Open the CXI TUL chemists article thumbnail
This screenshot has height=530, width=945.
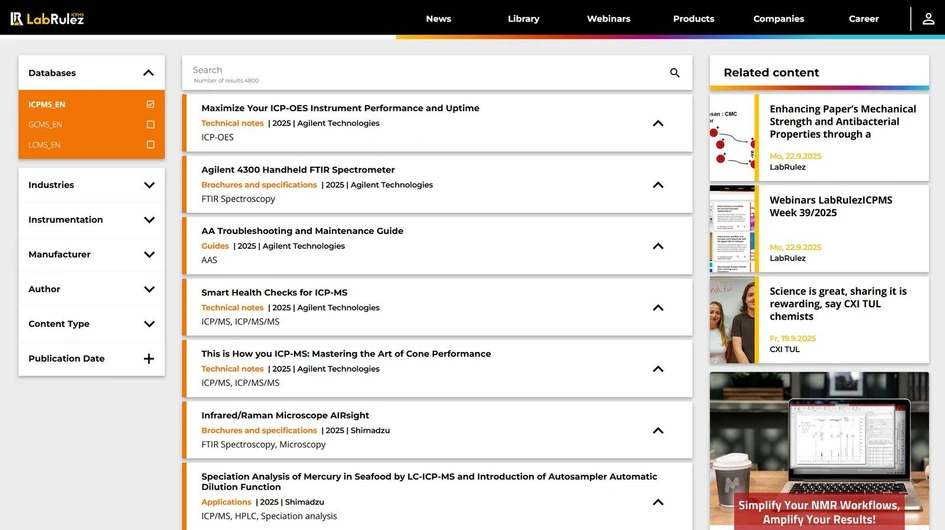(734, 320)
